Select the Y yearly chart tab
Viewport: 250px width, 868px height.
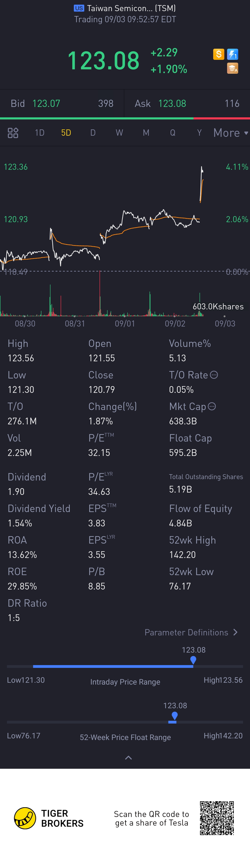(x=199, y=133)
